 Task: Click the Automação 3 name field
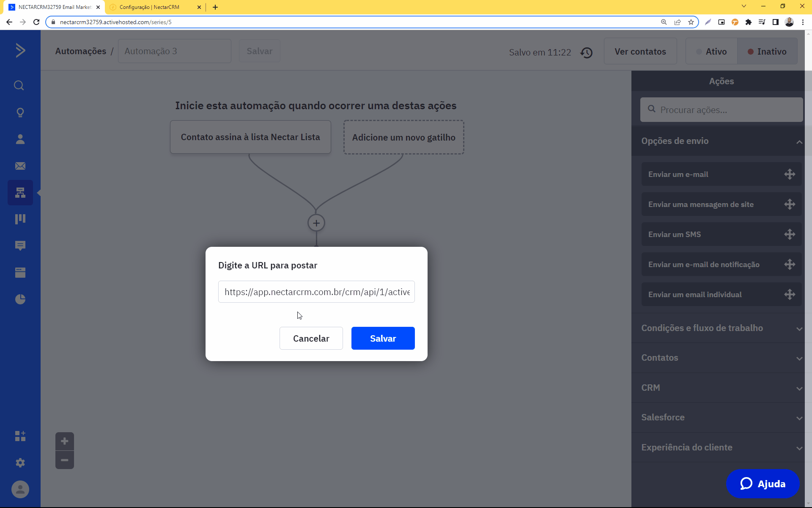(x=175, y=51)
